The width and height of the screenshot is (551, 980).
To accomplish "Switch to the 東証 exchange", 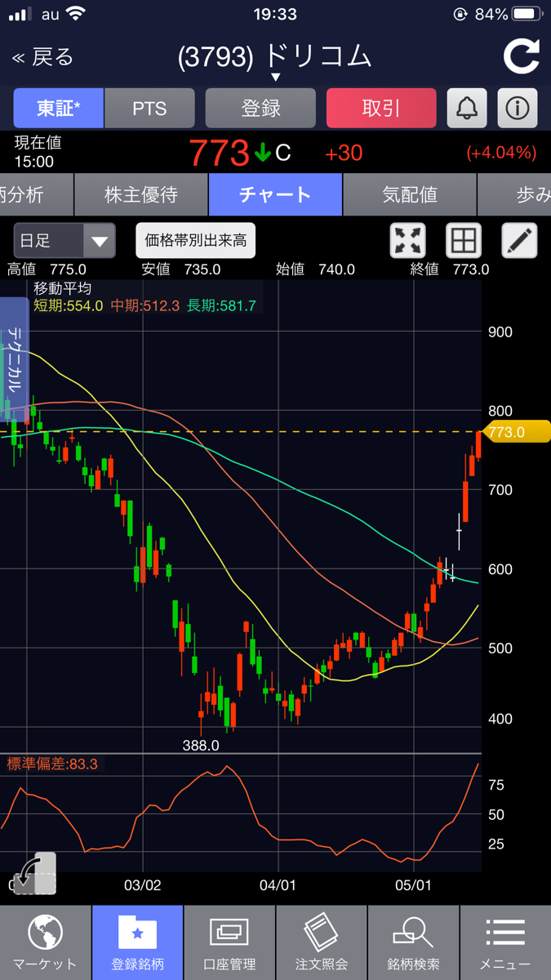I will pyautogui.click(x=58, y=108).
